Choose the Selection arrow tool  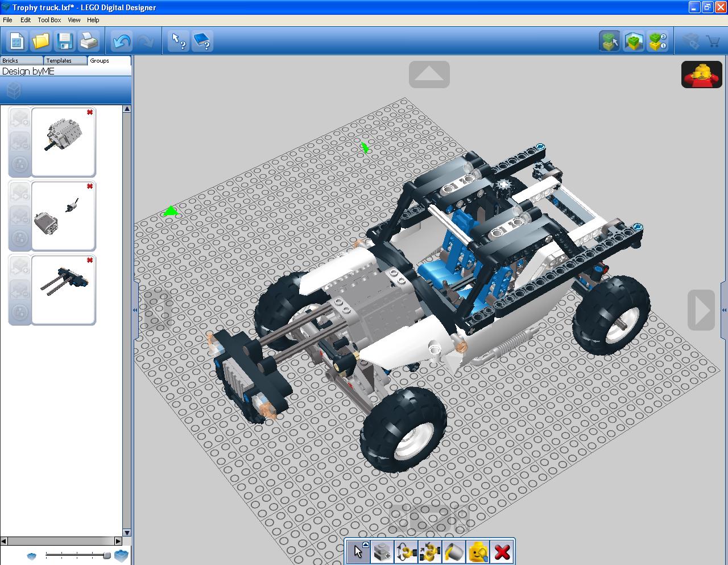[358, 551]
